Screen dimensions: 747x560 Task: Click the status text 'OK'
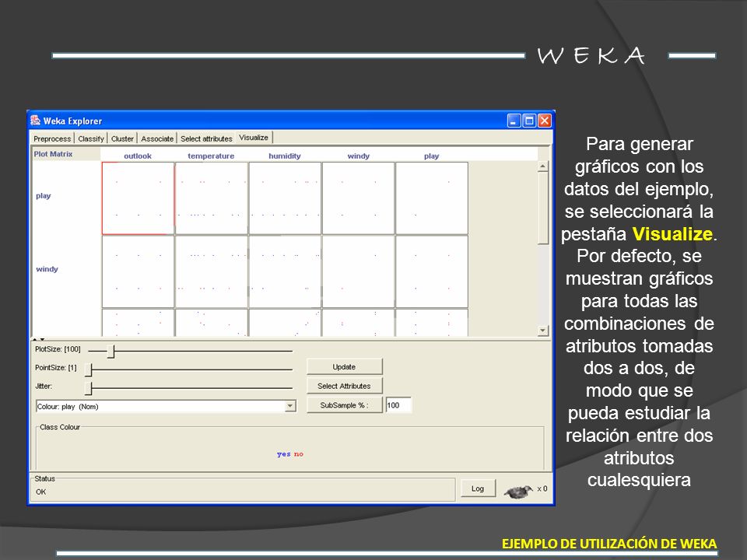click(x=41, y=492)
